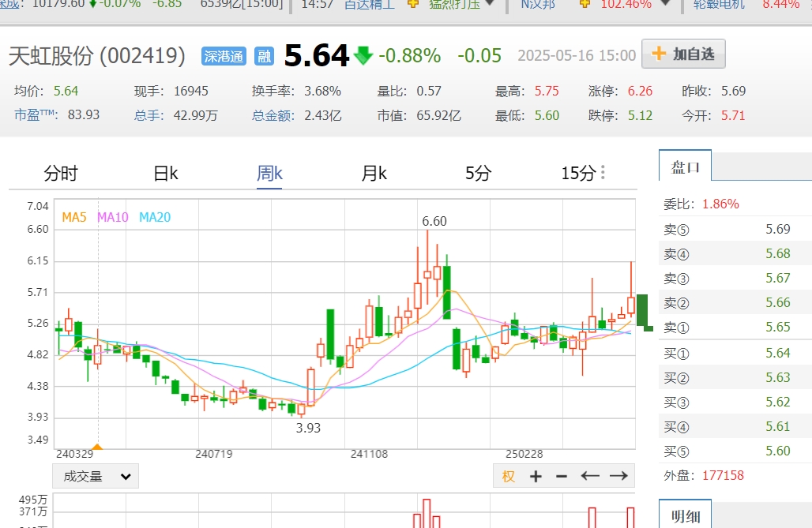The height and width of the screenshot is (528, 812).
Task: Click the 6.60 high annotation on chart
Action: [x=434, y=221]
